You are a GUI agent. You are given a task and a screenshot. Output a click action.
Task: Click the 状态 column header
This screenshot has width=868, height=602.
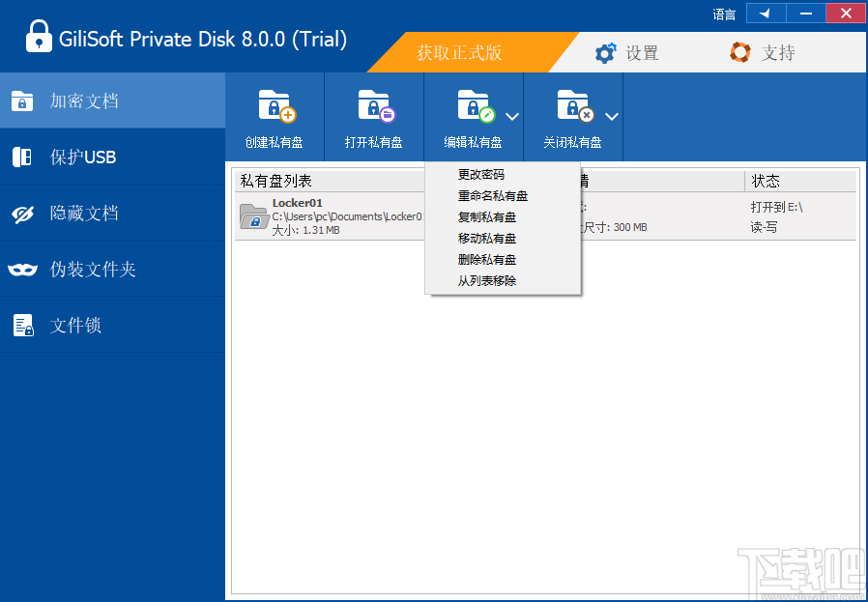(769, 181)
